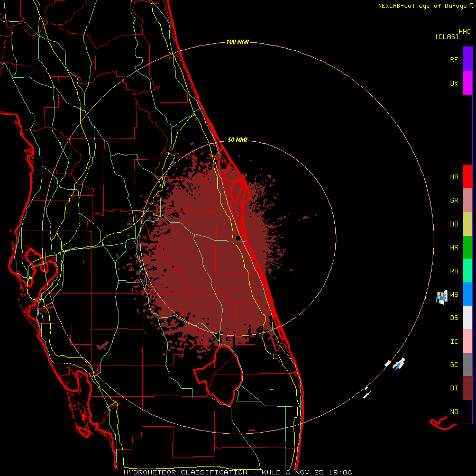Click the UK legend label

click(x=454, y=83)
